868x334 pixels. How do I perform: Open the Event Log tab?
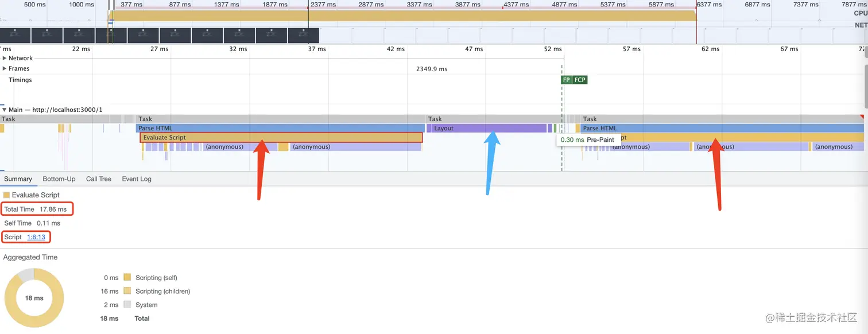point(136,178)
